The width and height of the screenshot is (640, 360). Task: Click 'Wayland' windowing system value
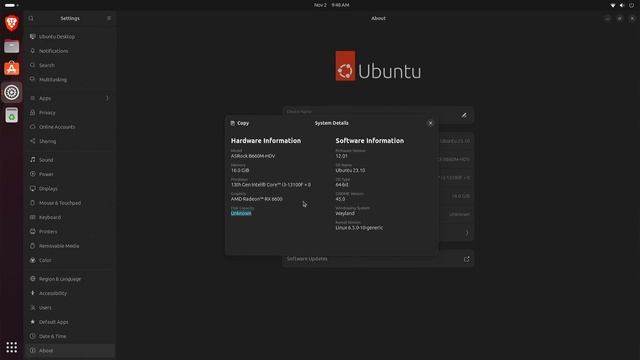point(345,213)
